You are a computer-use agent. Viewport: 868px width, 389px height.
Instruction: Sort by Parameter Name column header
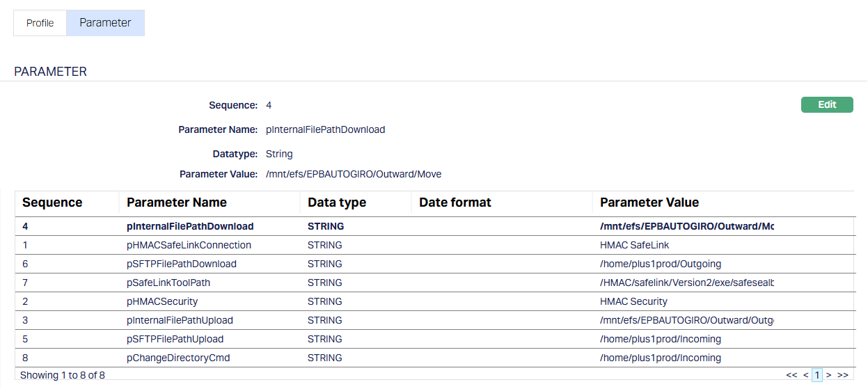tap(177, 203)
